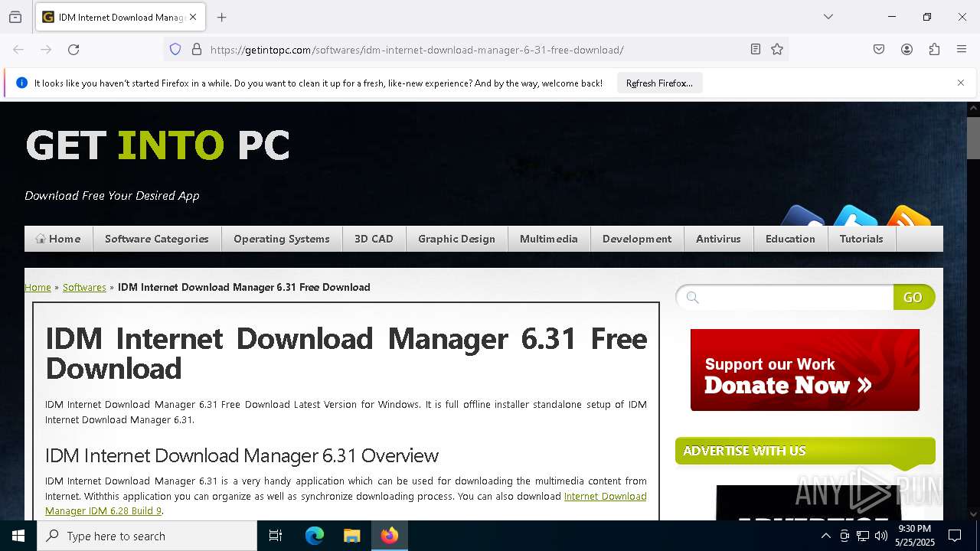Click the green GO search button
This screenshot has width=980, height=551.
[x=913, y=297]
